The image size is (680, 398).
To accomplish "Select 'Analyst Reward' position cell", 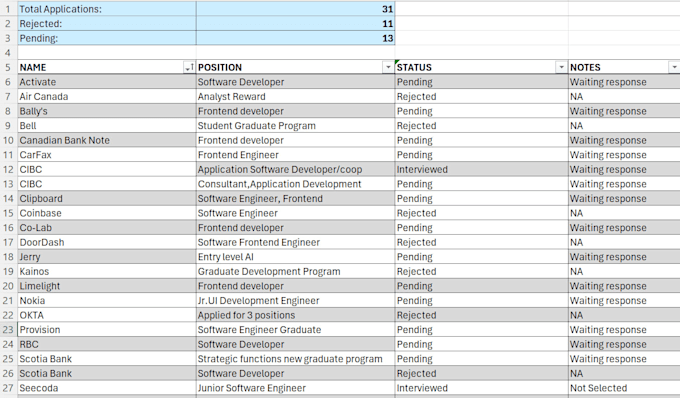I will click(x=295, y=96).
